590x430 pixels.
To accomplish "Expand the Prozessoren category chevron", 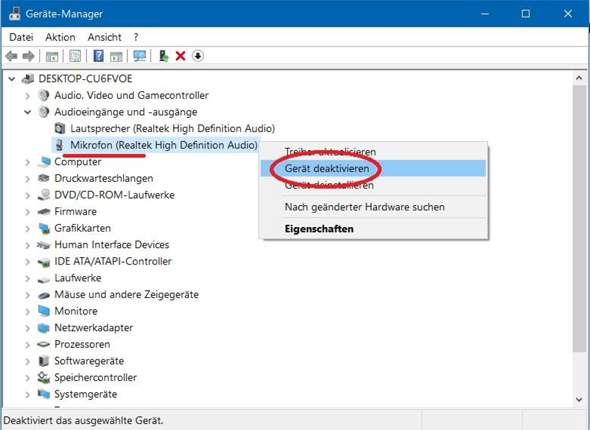I will [x=27, y=345].
